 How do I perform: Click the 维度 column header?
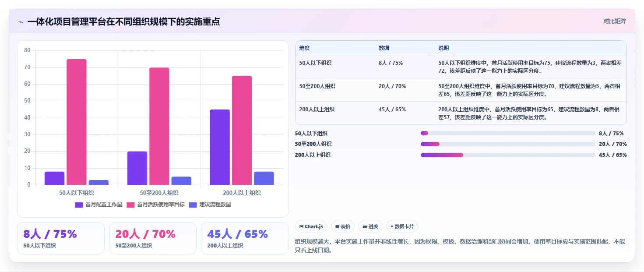pos(305,48)
